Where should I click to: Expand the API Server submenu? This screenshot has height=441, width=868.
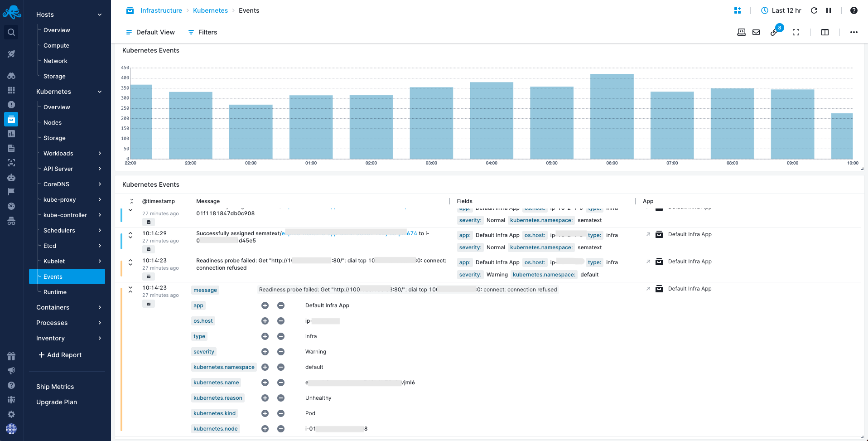(x=100, y=169)
